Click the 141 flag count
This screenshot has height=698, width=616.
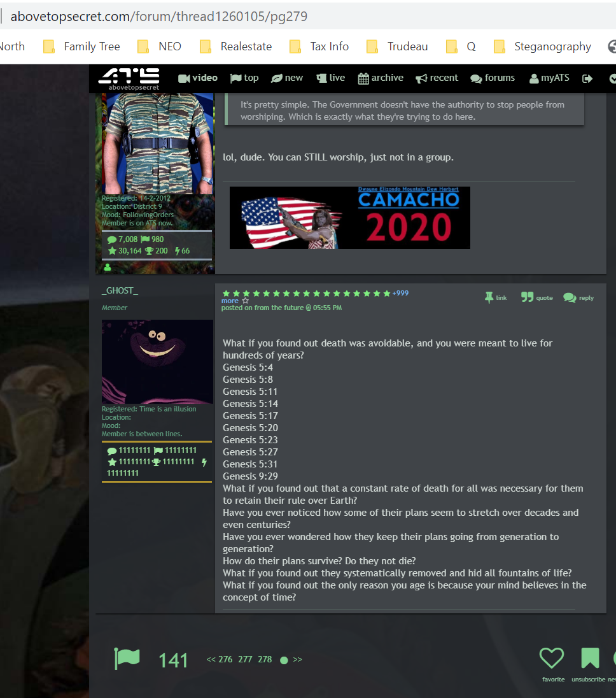[x=173, y=660]
